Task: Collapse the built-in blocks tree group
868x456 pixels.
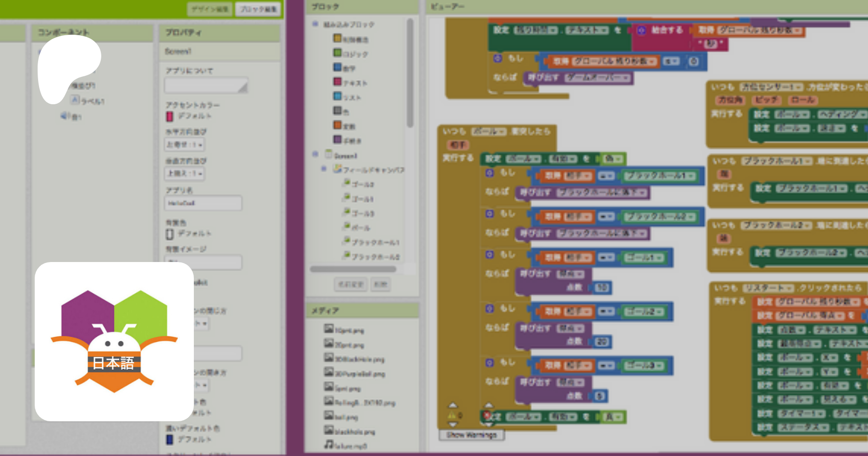Action: tap(315, 24)
